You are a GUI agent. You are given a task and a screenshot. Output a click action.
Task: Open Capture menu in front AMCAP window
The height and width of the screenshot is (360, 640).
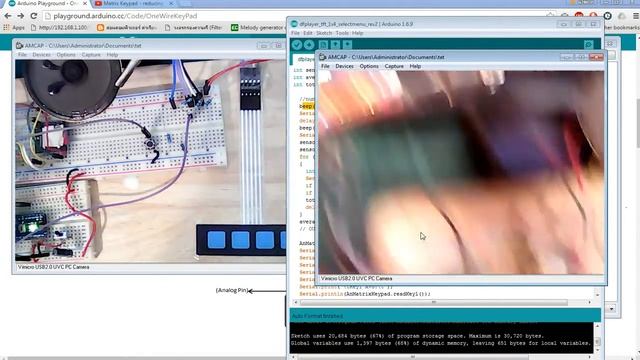coord(394,66)
